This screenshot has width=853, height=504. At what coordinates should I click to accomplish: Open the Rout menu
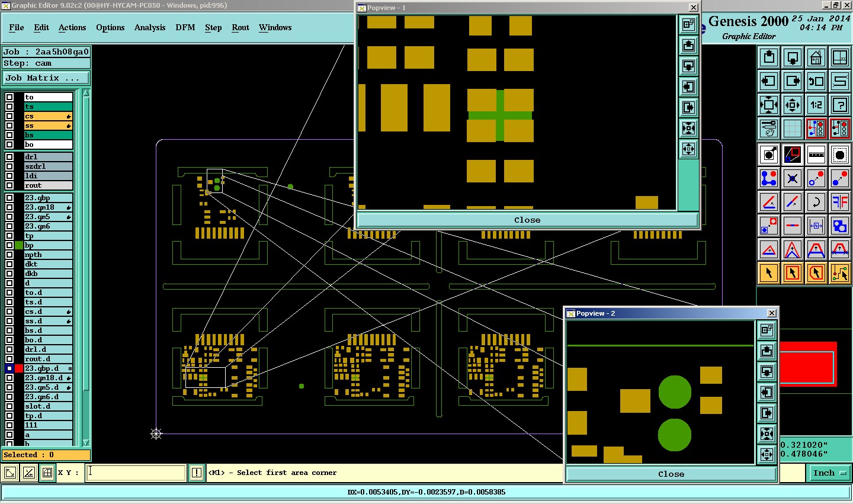[240, 27]
